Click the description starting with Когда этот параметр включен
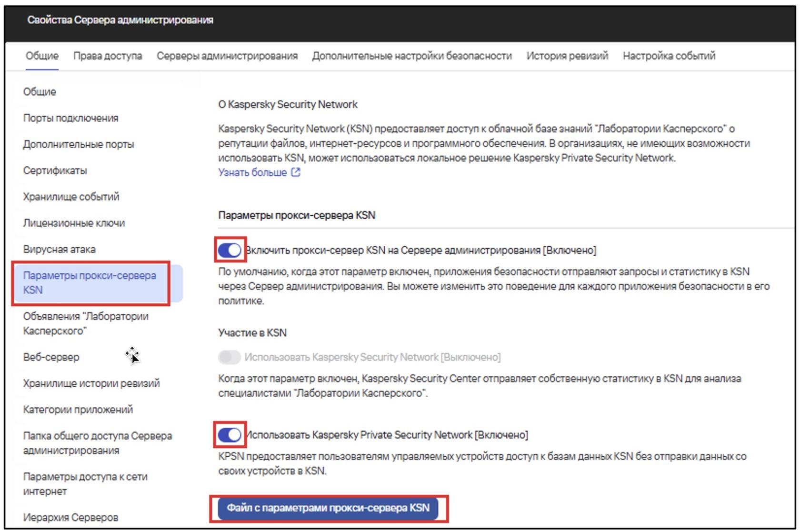 480,386
